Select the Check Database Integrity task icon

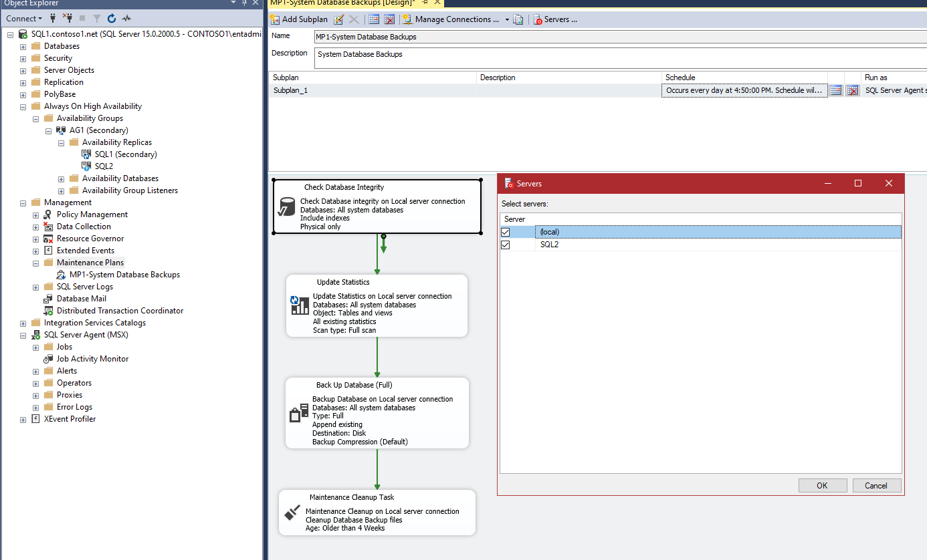point(286,207)
